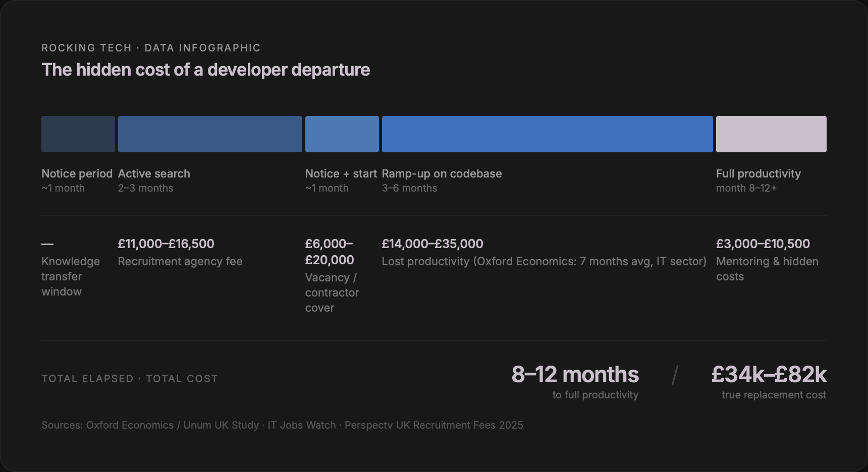The height and width of the screenshot is (472, 868).
Task: Click the infographic title about developer departure
Action: click(x=205, y=70)
